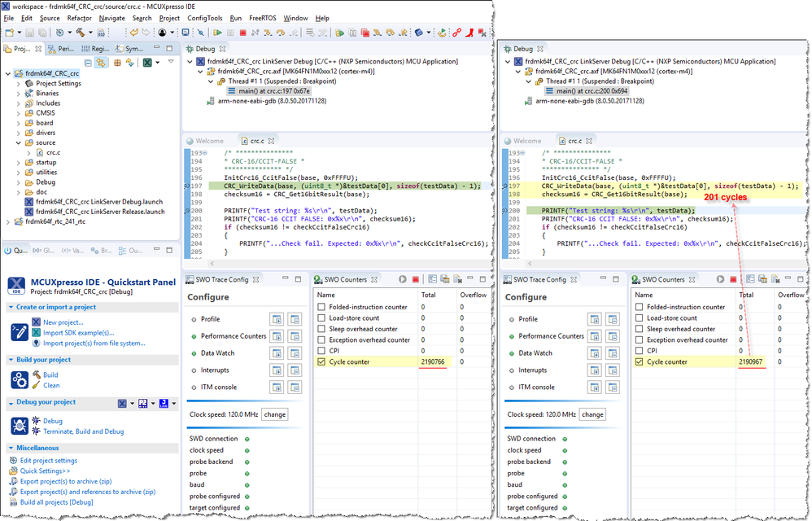Click Import SDK example(s)... link
Screen dimensions: 812x521
pyautogui.click(x=78, y=333)
